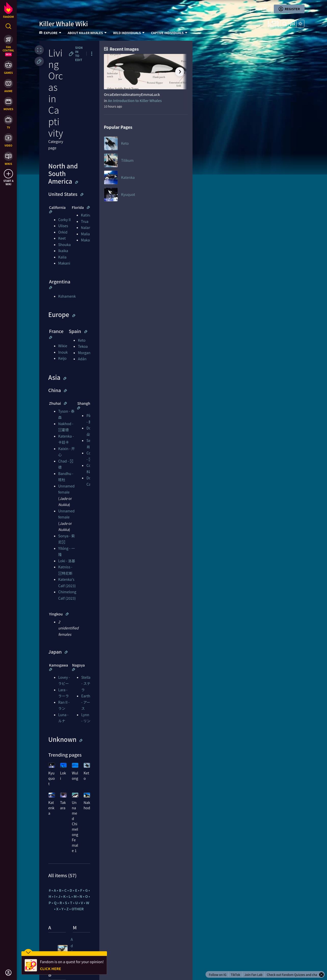This screenshot has width=327, height=980.
Task: Jump to letter A in index
Action: 55,891
